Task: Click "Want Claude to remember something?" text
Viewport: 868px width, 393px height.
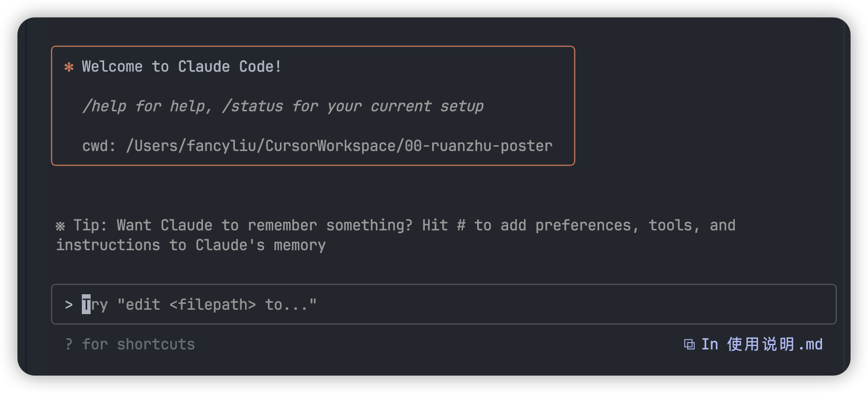Action: point(264,226)
